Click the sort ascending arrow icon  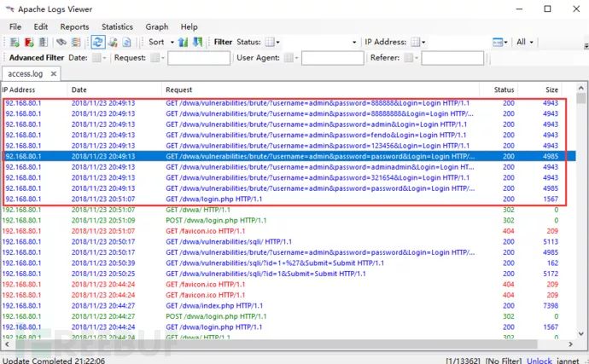[x=183, y=42]
